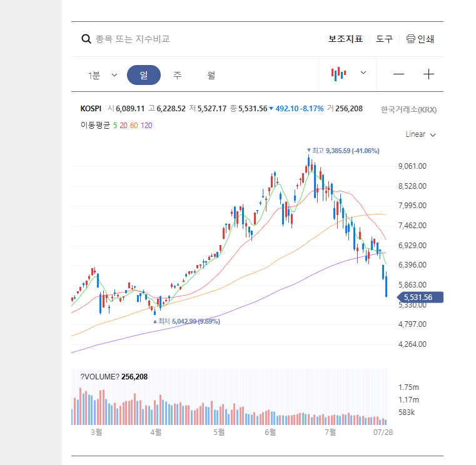The height and width of the screenshot is (465, 476).
Task: Zoom out with the minus icon
Action: 398,74
